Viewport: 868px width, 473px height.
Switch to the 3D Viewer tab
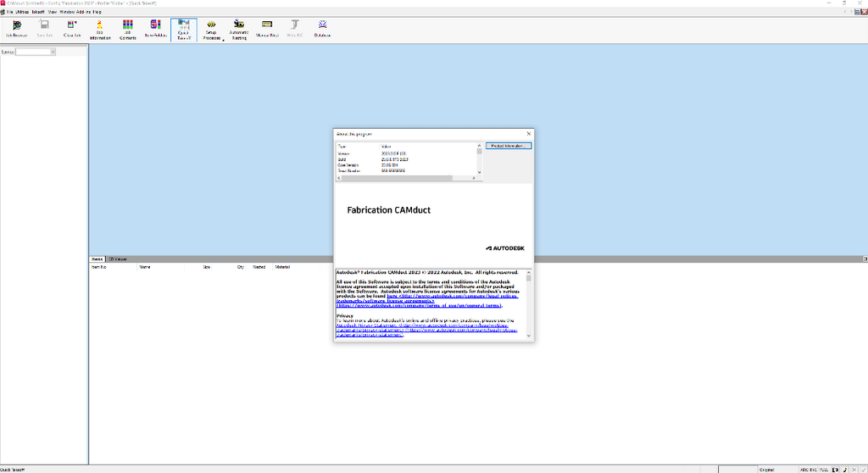(117, 259)
